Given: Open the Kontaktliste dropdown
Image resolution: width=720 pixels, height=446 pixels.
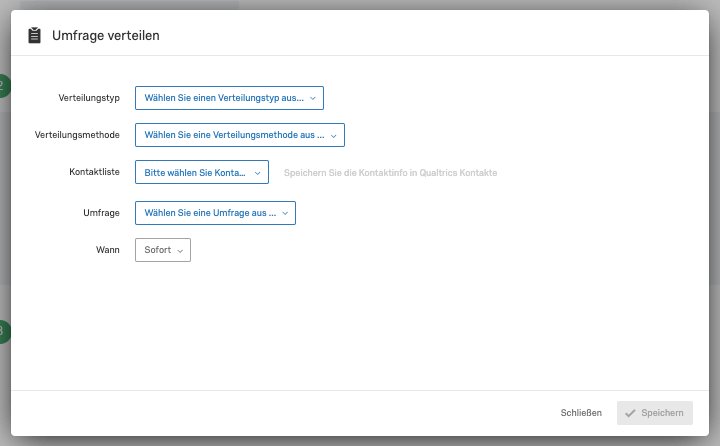Looking at the screenshot, I should [x=202, y=172].
